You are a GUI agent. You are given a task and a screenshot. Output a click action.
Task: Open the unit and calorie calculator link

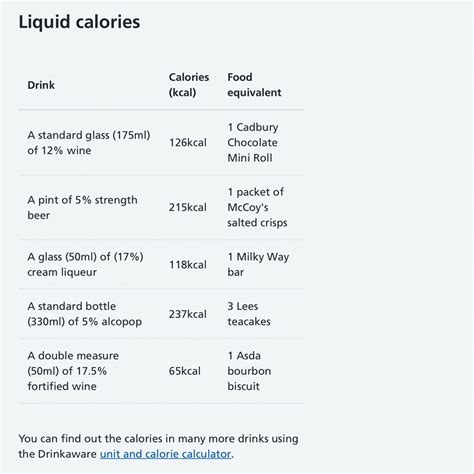click(165, 454)
